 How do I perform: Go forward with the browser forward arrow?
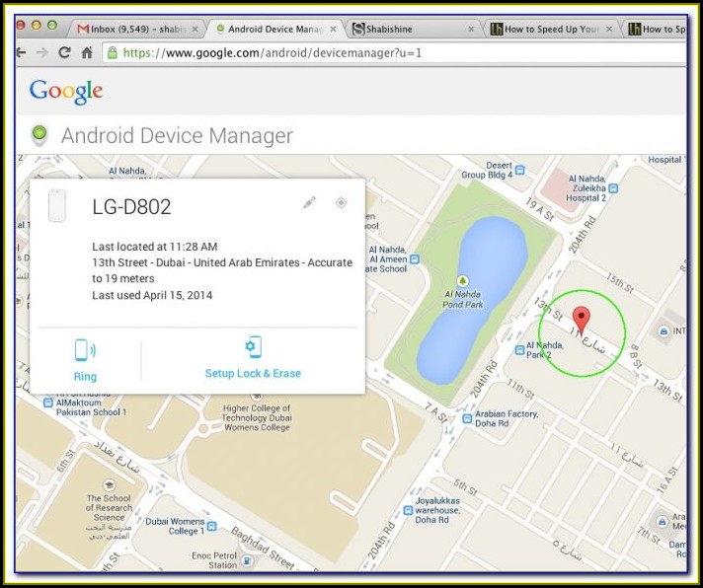41,52
